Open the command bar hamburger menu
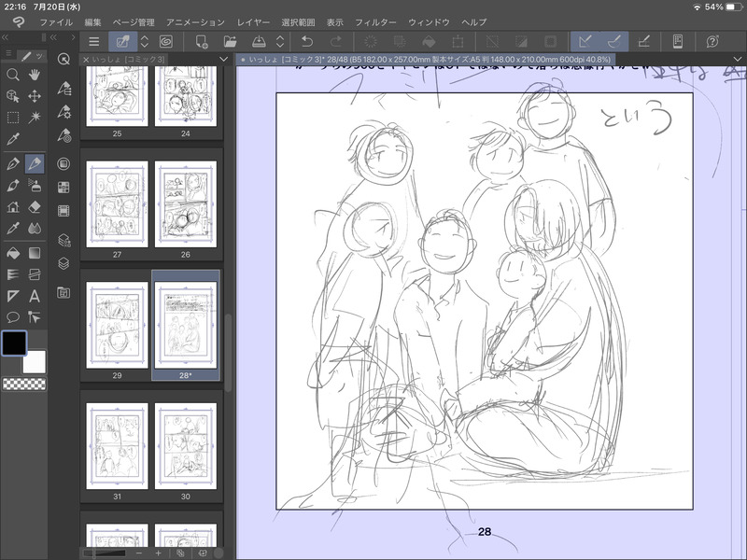 coord(94,42)
